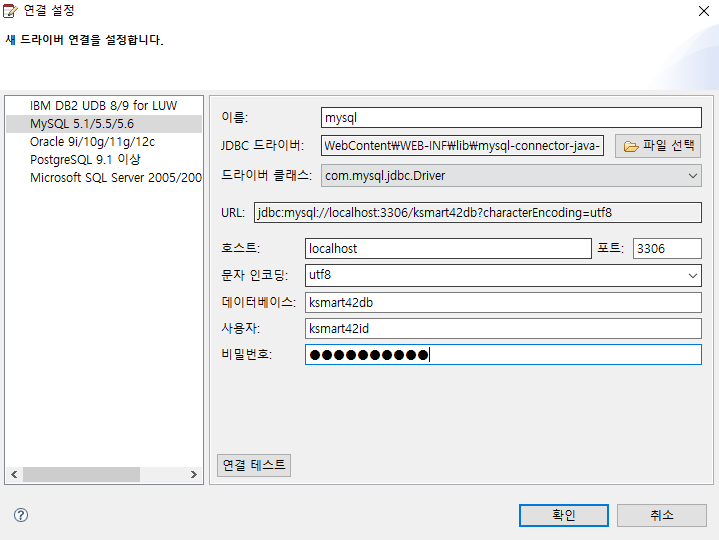The width and height of the screenshot is (719, 540).
Task: Click the 새 드라이버 연결을 설정합니다 heading
Action: pos(84,40)
